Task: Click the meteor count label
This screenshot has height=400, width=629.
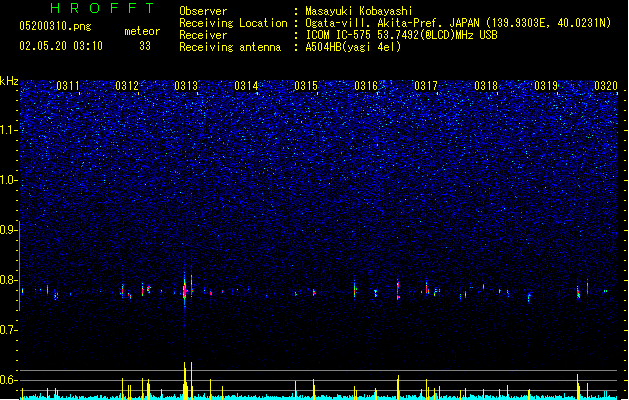Action: [142, 31]
